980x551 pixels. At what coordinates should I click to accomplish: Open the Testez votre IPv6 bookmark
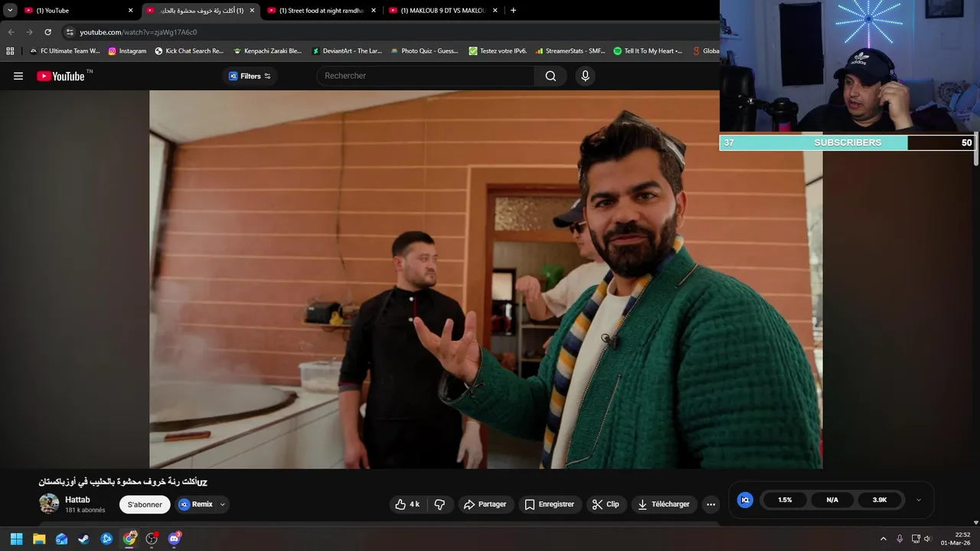(498, 51)
